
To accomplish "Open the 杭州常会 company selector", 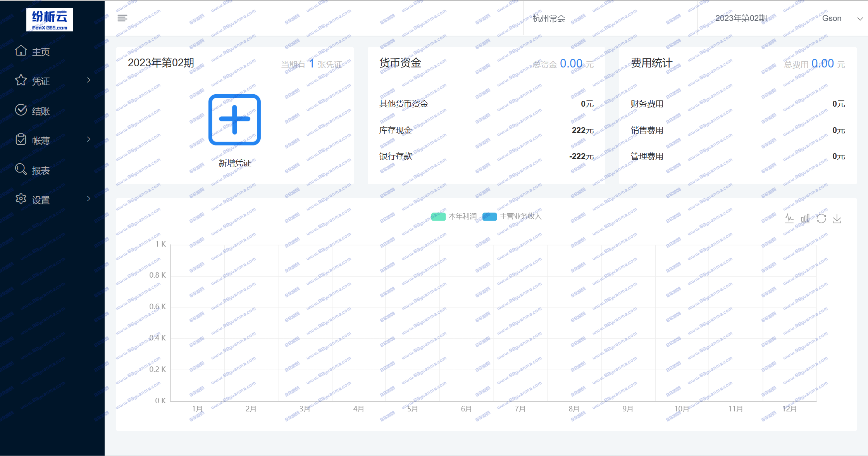I will pyautogui.click(x=610, y=18).
